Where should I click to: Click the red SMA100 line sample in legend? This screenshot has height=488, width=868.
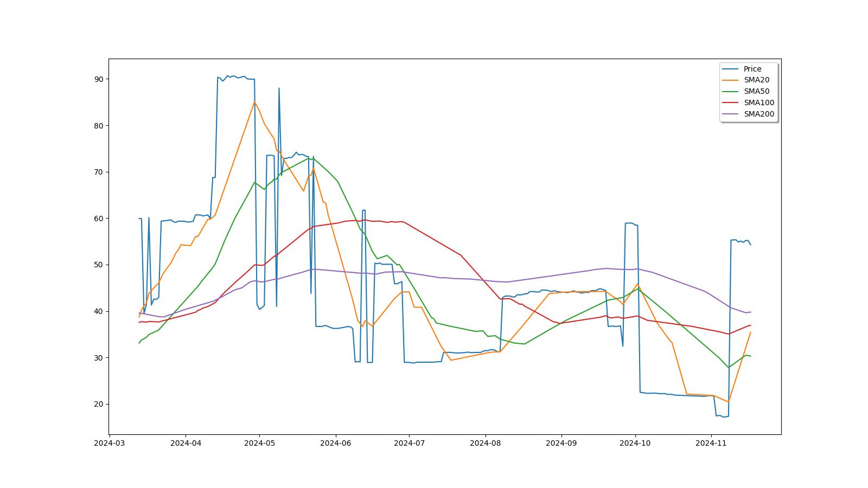point(730,103)
